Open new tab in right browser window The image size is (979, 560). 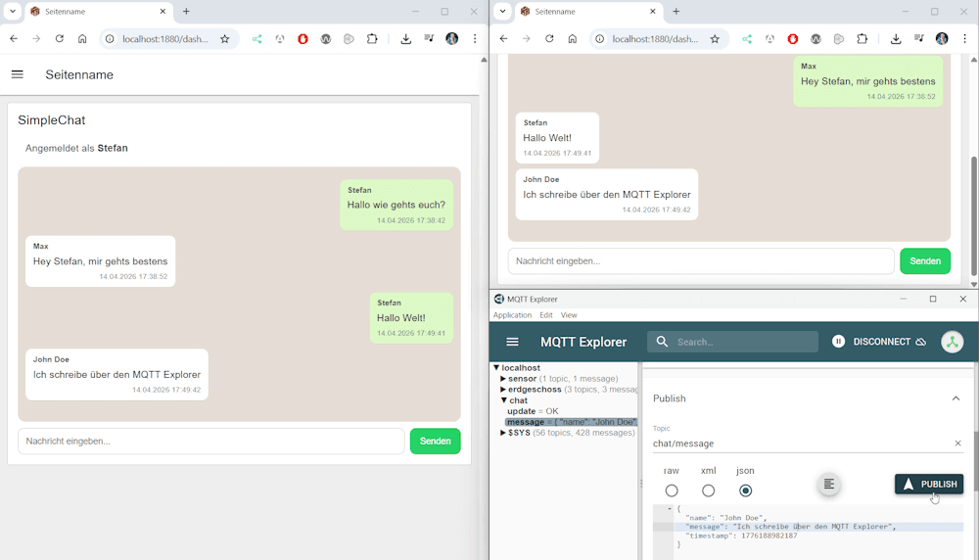tap(676, 11)
